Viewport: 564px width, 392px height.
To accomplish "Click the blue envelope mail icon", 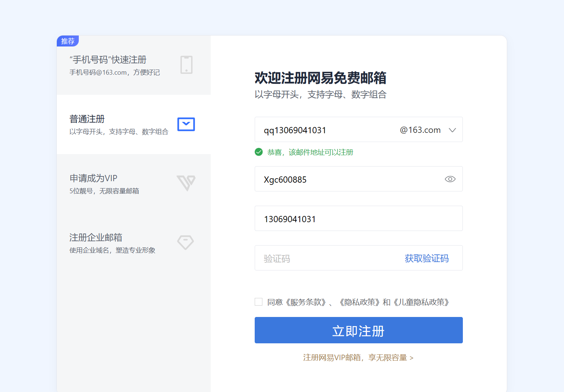I will [186, 124].
